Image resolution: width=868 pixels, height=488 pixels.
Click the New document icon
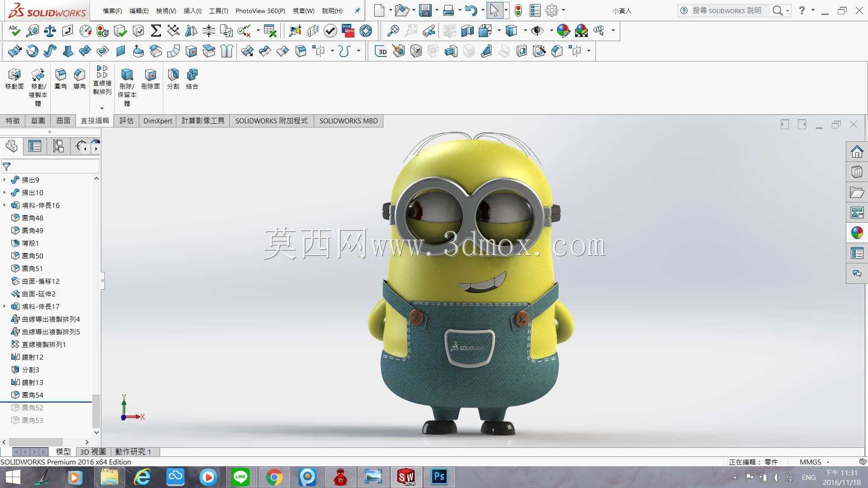(x=379, y=10)
